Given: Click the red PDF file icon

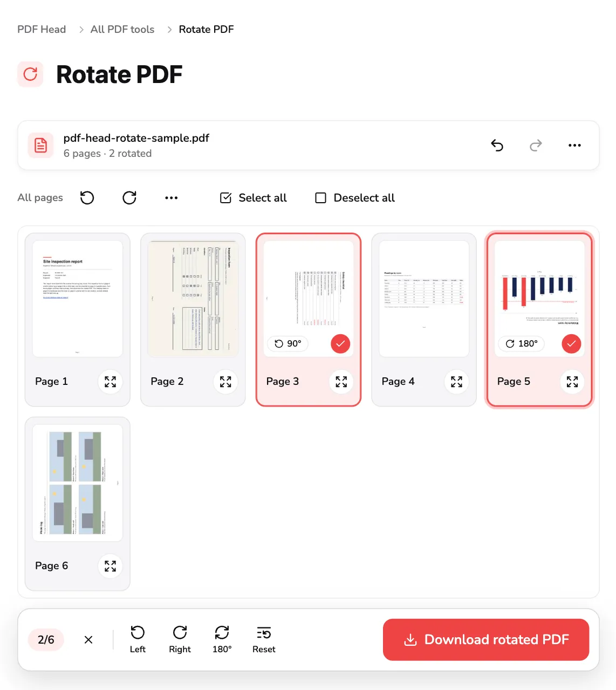Looking at the screenshot, I should pos(41,145).
